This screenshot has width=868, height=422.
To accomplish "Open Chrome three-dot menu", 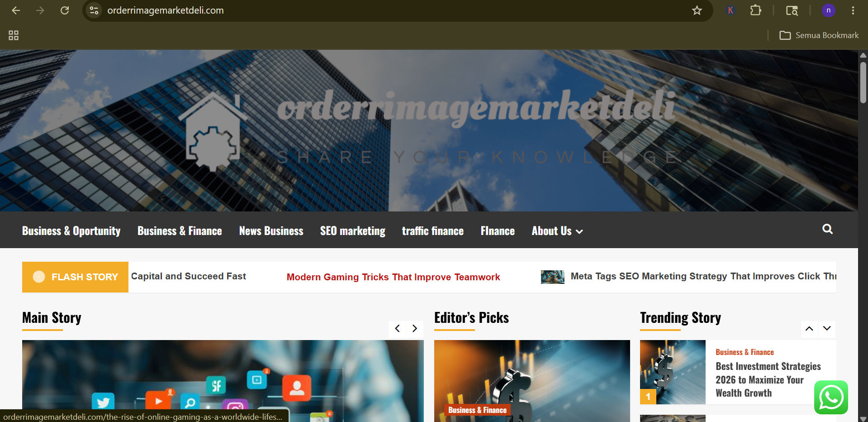I will [853, 10].
